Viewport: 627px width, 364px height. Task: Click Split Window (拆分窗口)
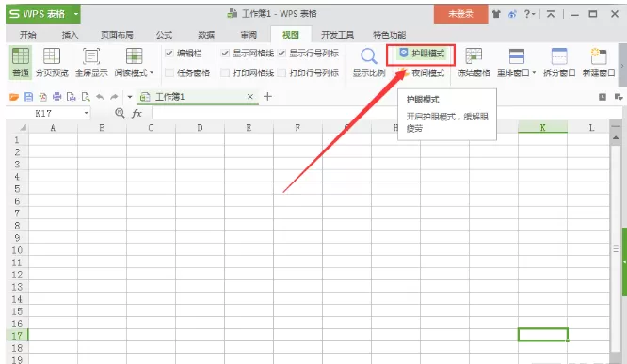click(559, 62)
